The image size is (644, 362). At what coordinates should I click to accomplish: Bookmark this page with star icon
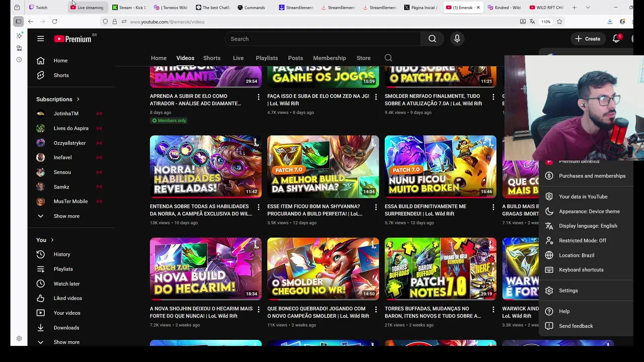pos(559,22)
